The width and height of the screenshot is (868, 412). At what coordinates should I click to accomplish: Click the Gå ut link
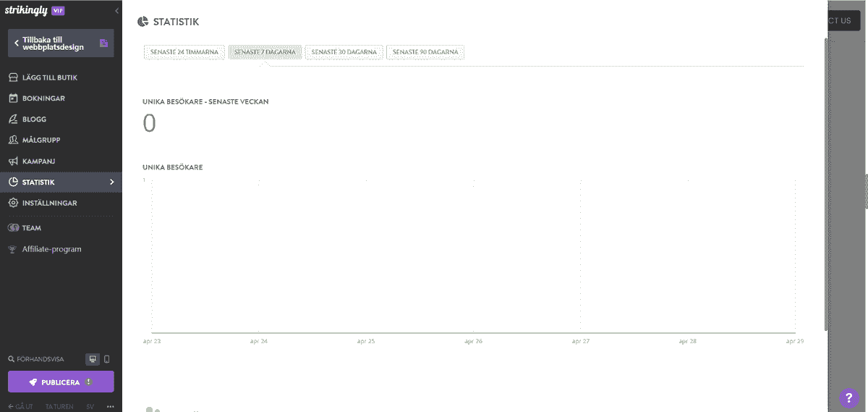[x=22, y=407]
